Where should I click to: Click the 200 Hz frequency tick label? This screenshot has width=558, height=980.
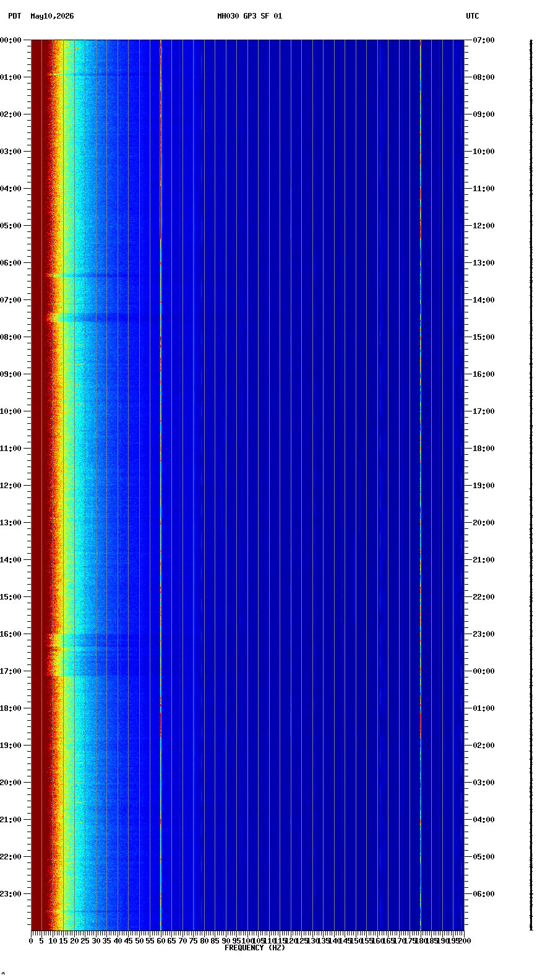465,941
